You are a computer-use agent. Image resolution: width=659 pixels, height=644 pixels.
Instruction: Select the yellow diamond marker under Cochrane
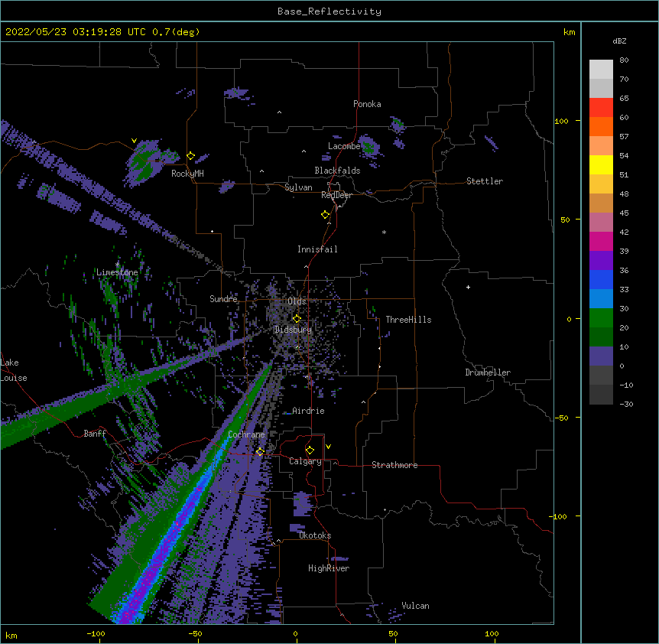click(x=260, y=451)
